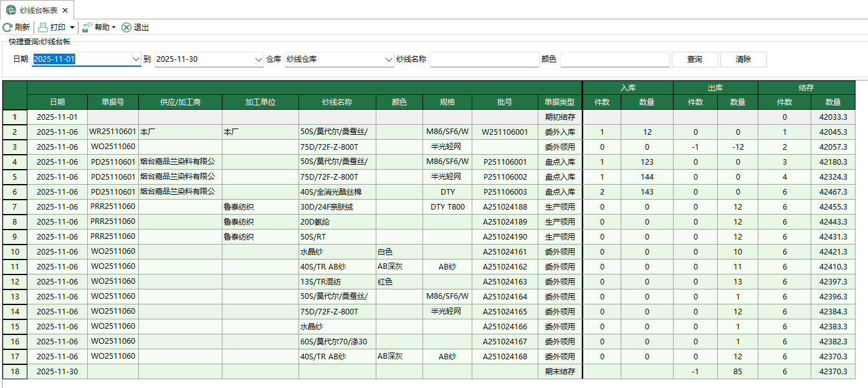Click the 单据号 column header

[x=113, y=102]
